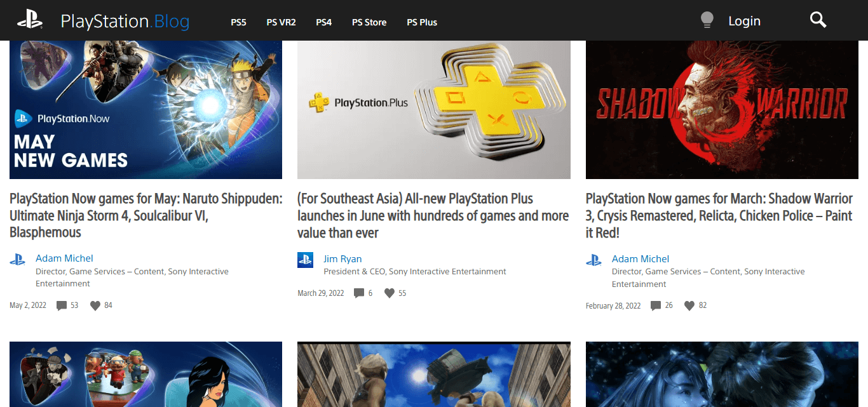Open the PS VR2 menu item
The width and height of the screenshot is (868, 407).
click(281, 22)
